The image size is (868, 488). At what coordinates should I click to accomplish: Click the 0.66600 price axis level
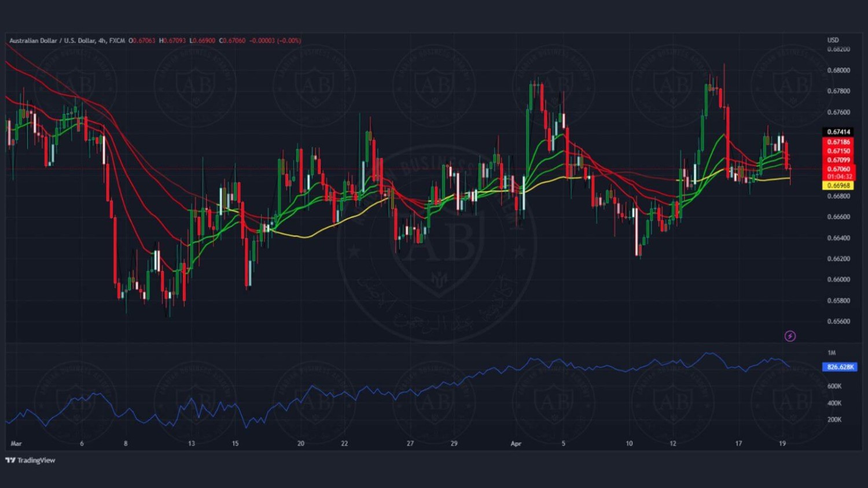tap(838, 217)
